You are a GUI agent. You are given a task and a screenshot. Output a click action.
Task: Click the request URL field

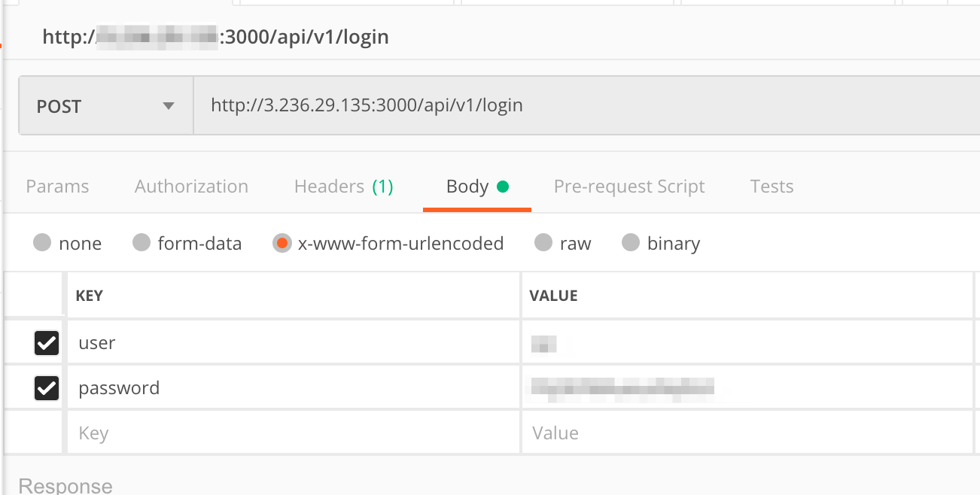[586, 106]
